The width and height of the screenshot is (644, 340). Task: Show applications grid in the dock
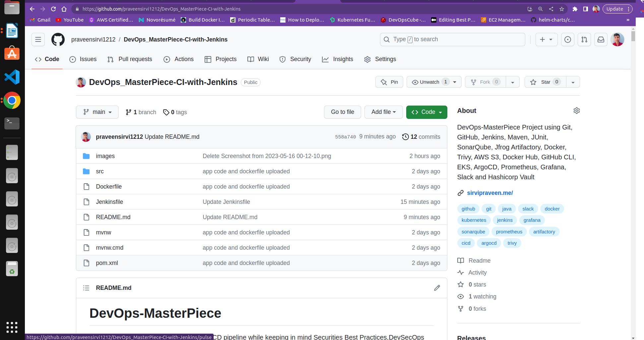12,327
